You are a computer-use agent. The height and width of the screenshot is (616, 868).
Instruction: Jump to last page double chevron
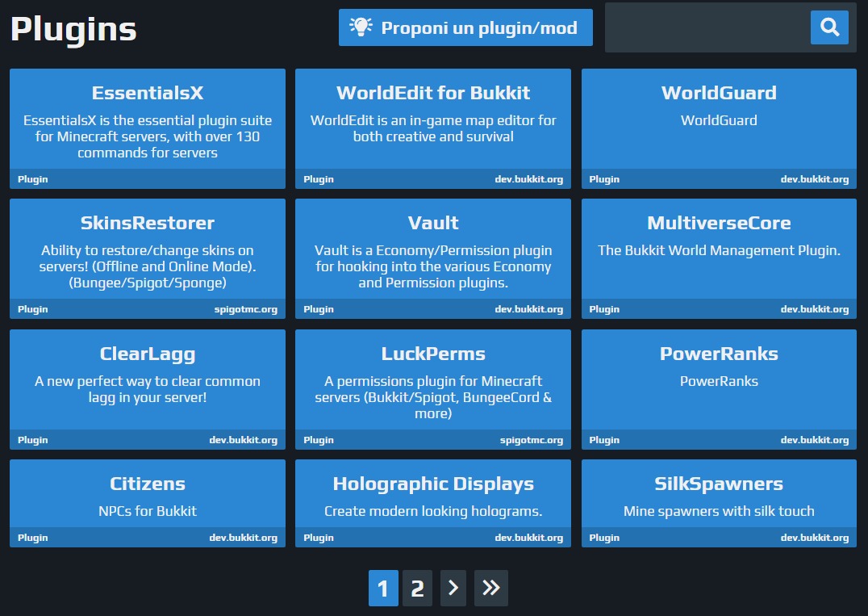[491, 588]
